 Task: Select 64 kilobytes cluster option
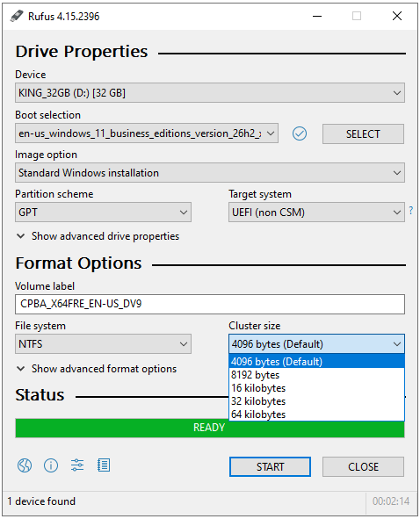[316, 414]
